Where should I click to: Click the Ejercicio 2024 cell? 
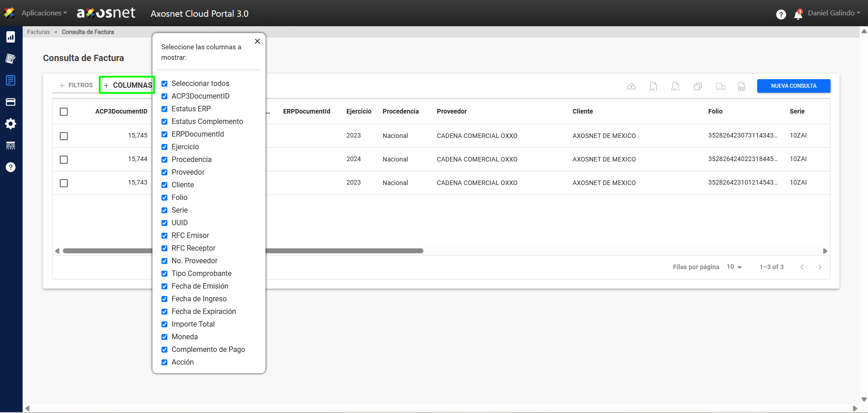pos(354,159)
